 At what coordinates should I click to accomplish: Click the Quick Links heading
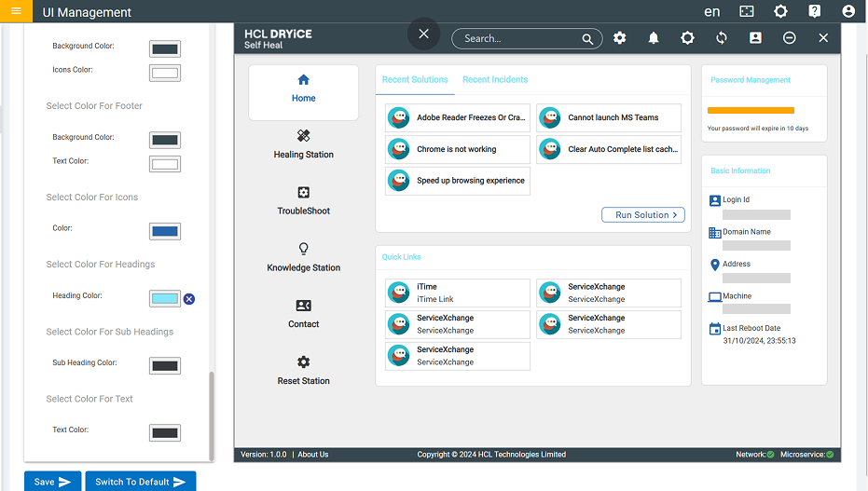[x=401, y=257]
